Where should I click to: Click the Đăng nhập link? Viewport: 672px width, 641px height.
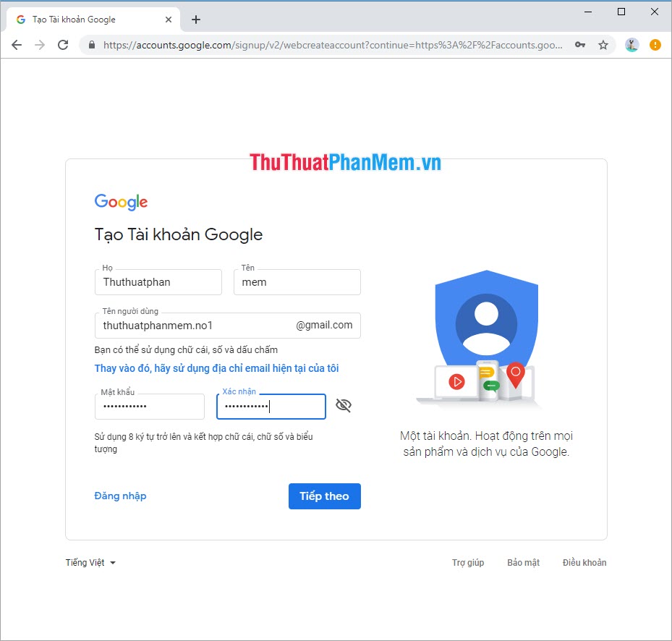(120, 496)
